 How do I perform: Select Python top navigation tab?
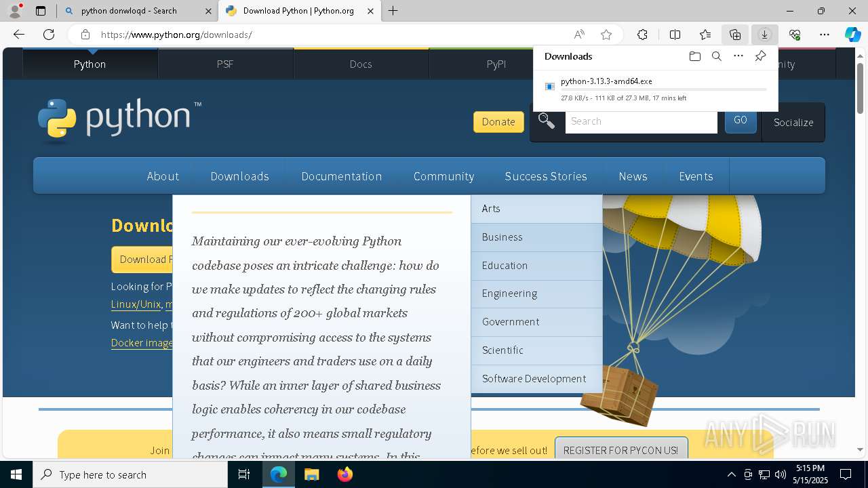(x=90, y=64)
